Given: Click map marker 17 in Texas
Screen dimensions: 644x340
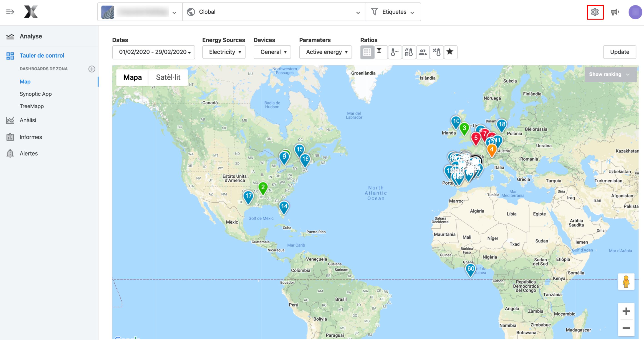Looking at the screenshot, I should [248, 197].
